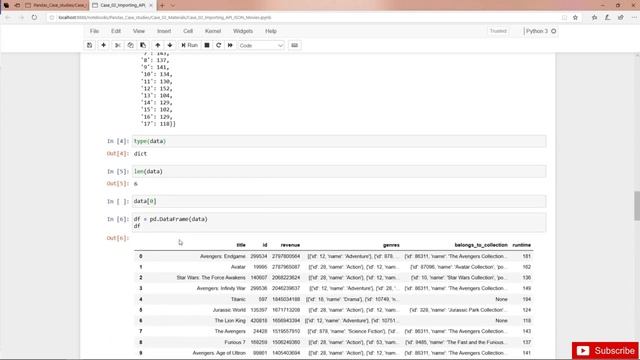
Task: Reload the page with refresh icon
Action: pos(34,18)
